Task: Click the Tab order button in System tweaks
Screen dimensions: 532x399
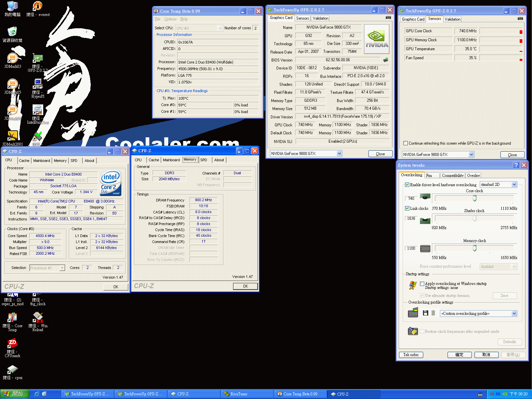Action: [411, 355]
